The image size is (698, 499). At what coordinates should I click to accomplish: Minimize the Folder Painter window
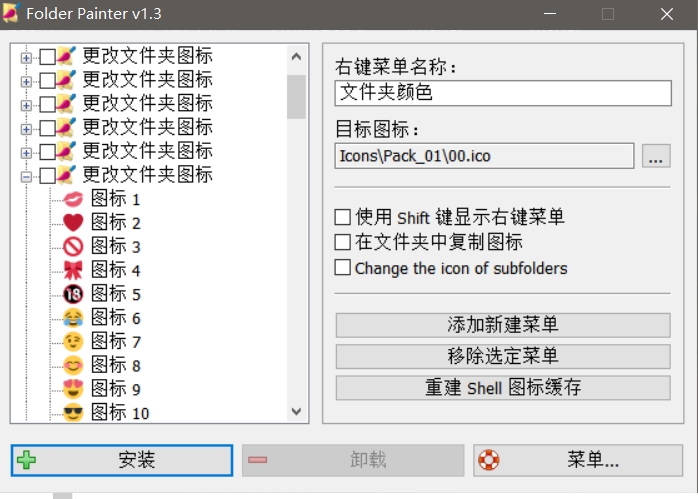tap(550, 13)
